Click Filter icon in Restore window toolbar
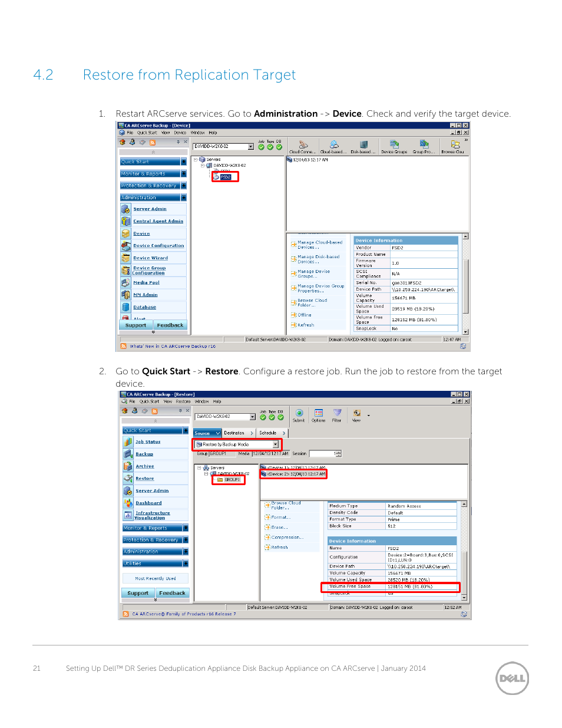The image size is (562, 728). [x=337, y=413]
